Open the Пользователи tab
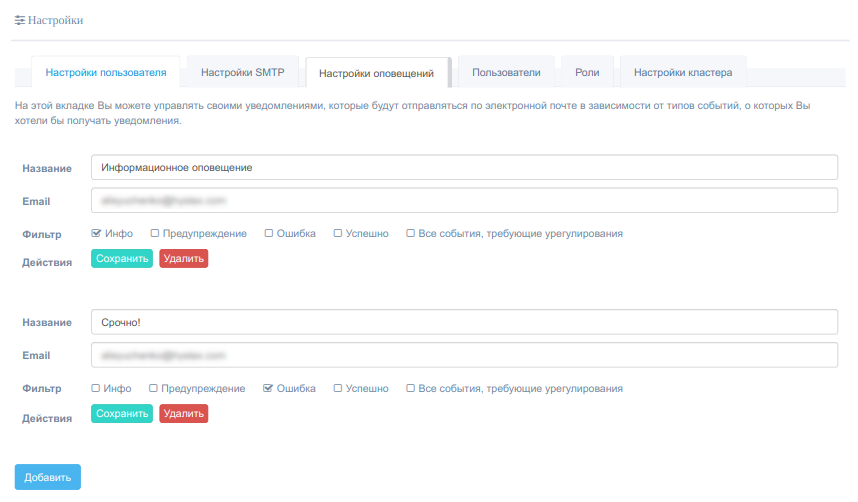The height and width of the screenshot is (502, 858). pos(506,72)
